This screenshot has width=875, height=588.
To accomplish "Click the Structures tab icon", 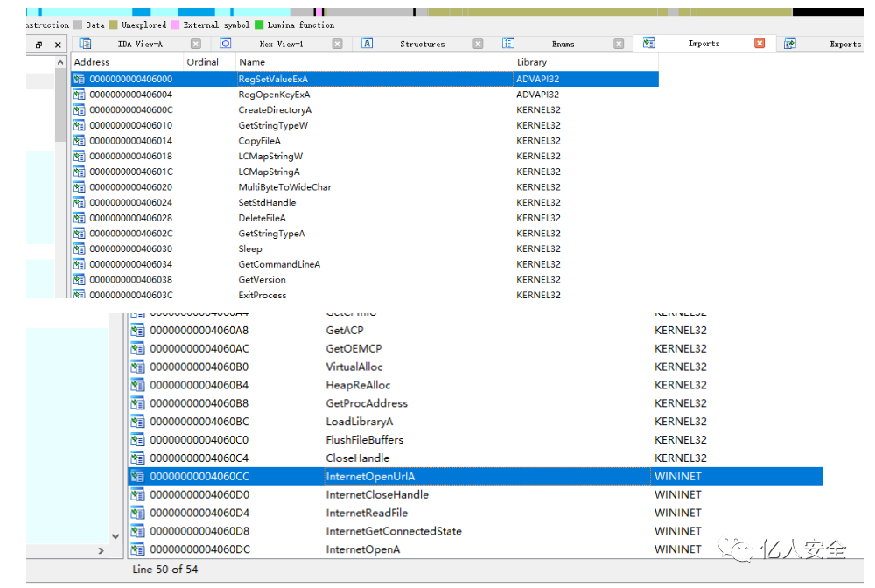I will pyautogui.click(x=367, y=44).
